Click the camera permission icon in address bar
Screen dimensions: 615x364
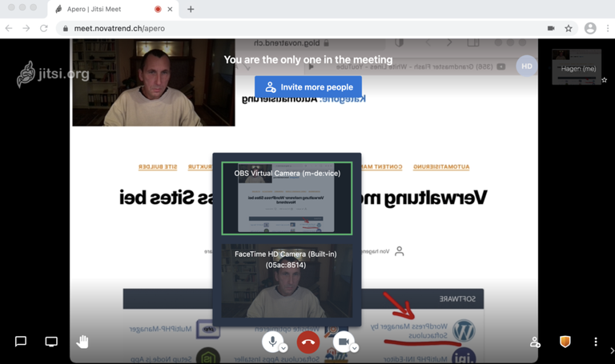click(x=551, y=28)
